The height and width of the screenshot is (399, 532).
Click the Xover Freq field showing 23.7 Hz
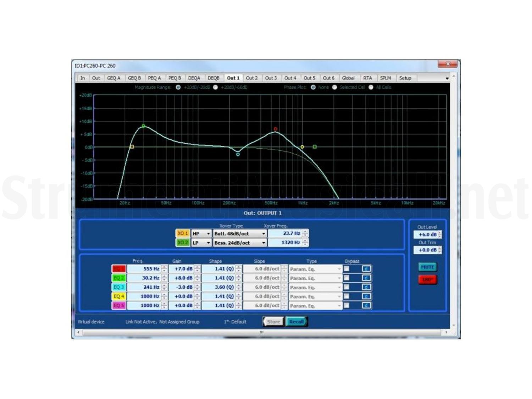(286, 233)
